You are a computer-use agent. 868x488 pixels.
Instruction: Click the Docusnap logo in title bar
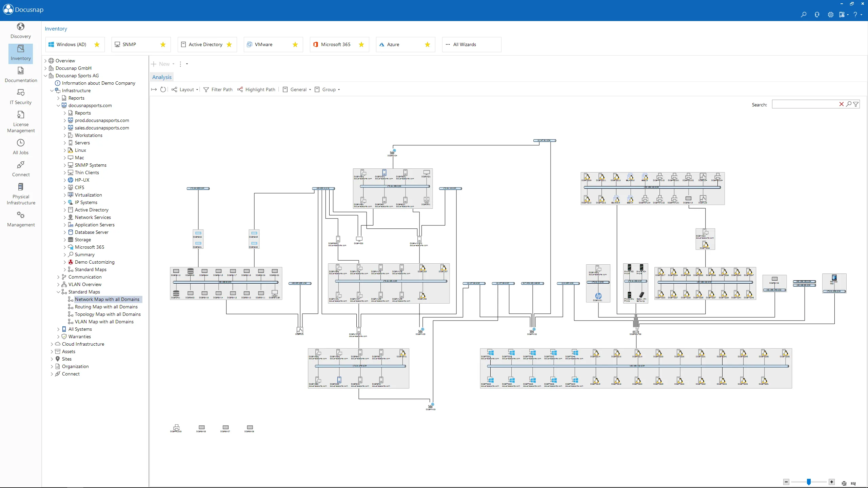click(23, 9)
